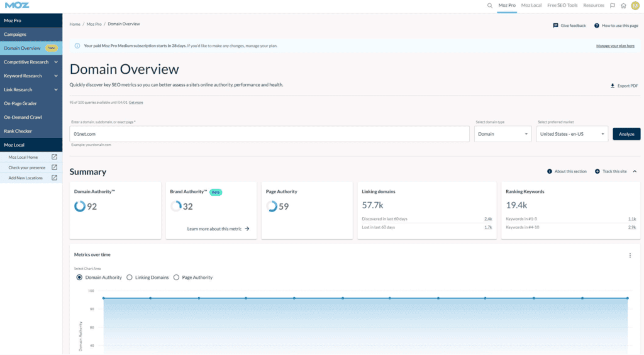644x355 pixels.
Task: Click Discovered in last 60 days value 2.4k
Action: [x=488, y=219]
